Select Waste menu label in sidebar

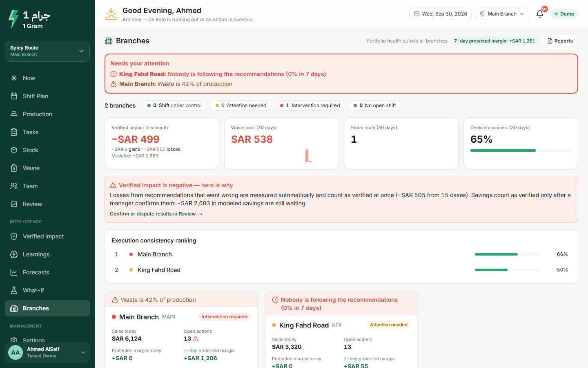pyautogui.click(x=31, y=168)
